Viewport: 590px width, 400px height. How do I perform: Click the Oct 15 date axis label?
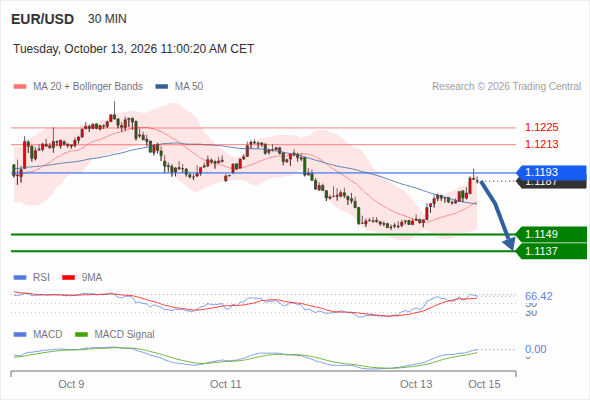coord(484,384)
